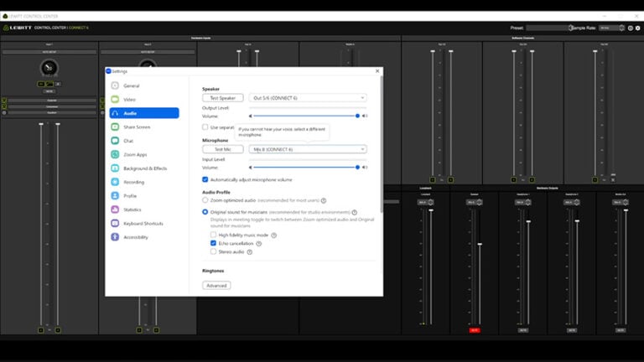Open the Preset dropdown in Lewitt header
Screen dimensions: 644x362
(549, 28)
